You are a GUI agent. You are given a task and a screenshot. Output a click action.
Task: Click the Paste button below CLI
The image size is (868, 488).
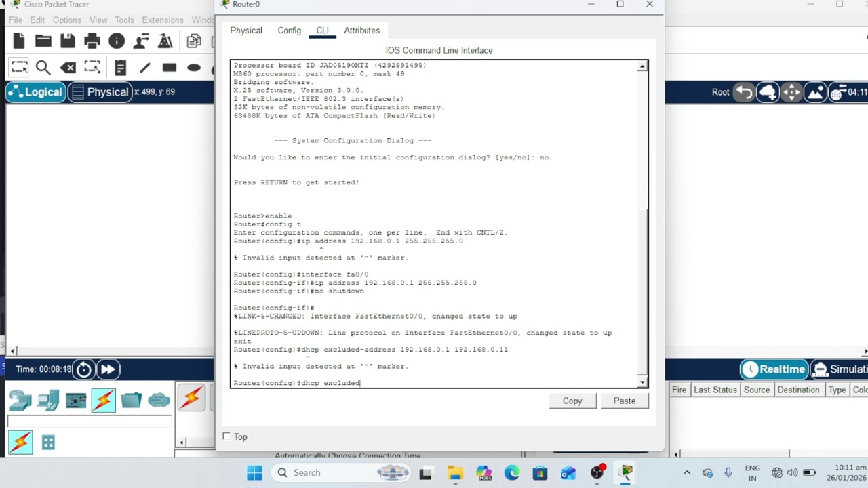pyautogui.click(x=625, y=401)
